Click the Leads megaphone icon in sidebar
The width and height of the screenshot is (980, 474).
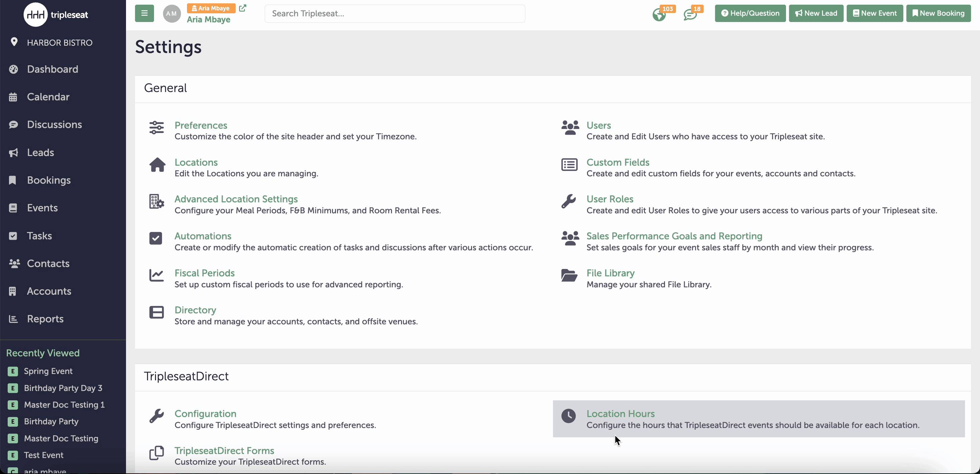(13, 153)
